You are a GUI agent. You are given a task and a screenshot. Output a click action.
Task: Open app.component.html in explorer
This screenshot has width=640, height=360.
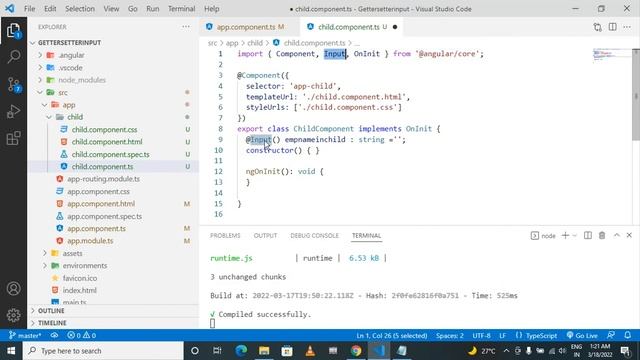tap(101, 204)
